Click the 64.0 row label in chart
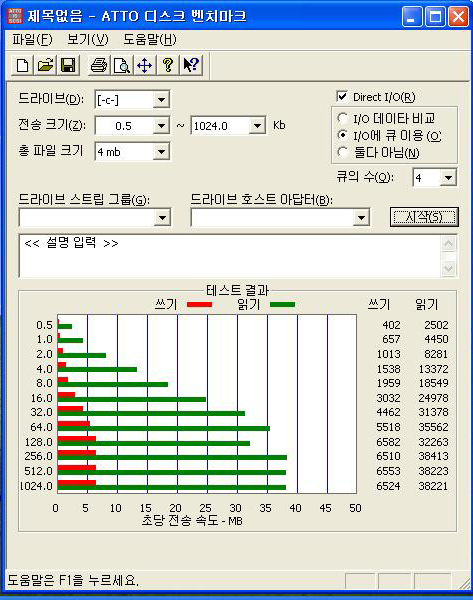Screen dimensions: 473x600 pos(41,427)
